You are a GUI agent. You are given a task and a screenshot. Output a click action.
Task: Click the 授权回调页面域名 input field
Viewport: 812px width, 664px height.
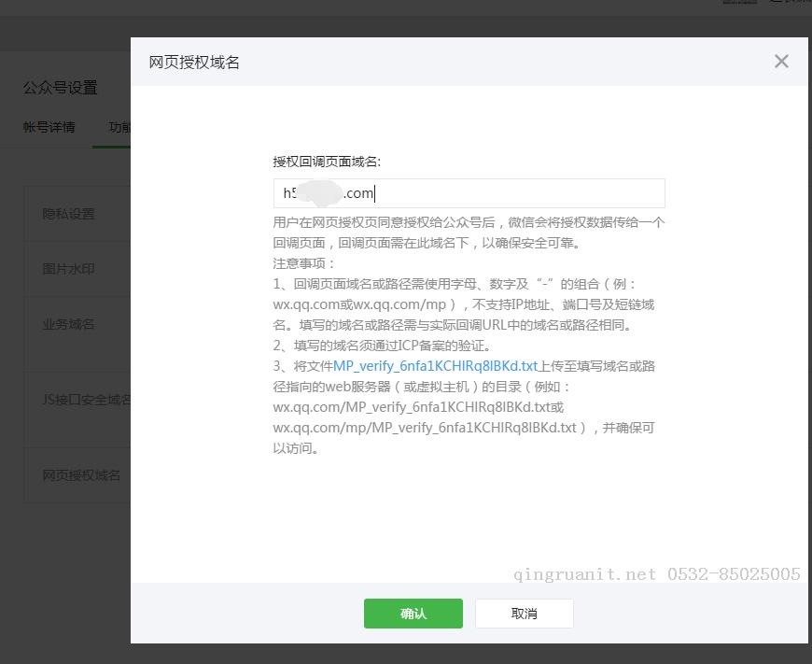click(467, 193)
